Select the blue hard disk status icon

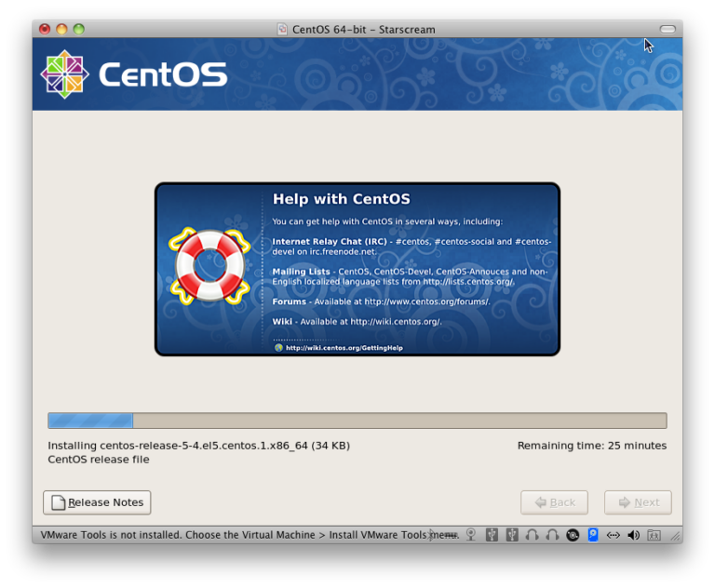pyautogui.click(x=593, y=535)
